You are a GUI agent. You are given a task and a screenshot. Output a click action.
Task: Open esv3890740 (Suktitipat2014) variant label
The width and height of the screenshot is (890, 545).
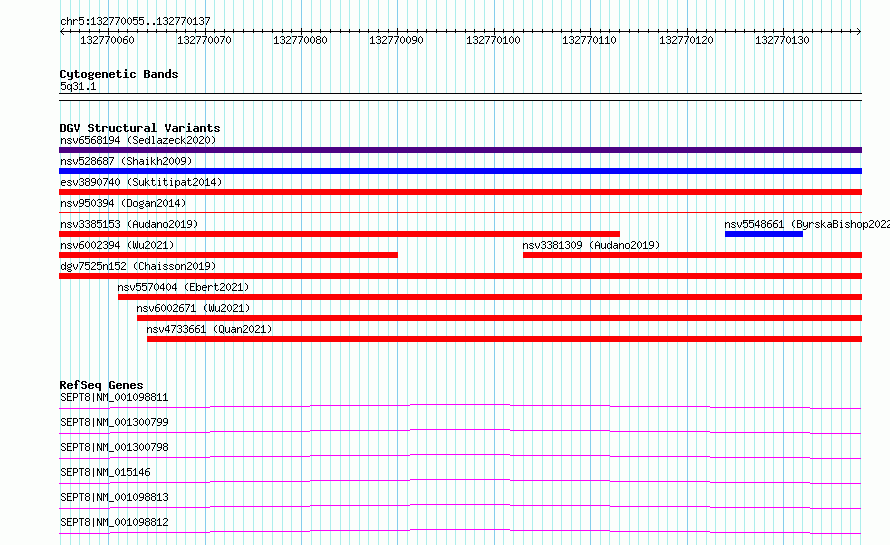(x=141, y=182)
